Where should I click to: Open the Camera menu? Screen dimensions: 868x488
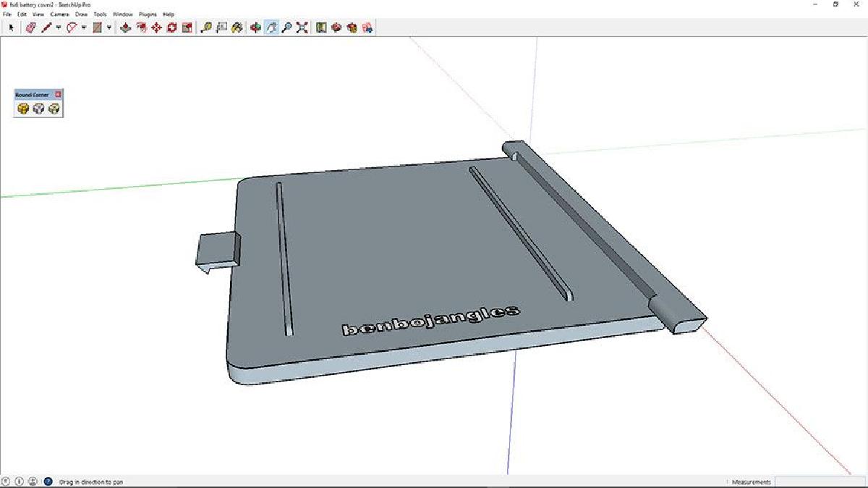(x=59, y=14)
